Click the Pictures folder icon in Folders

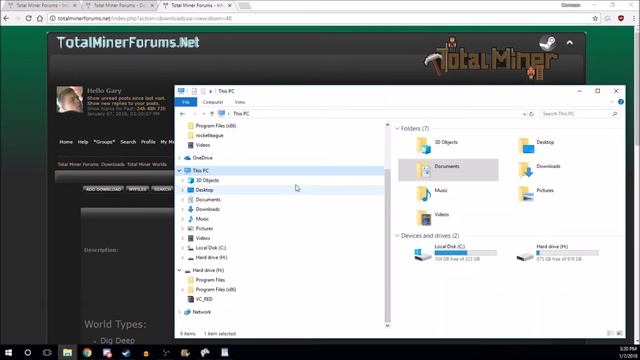(526, 193)
